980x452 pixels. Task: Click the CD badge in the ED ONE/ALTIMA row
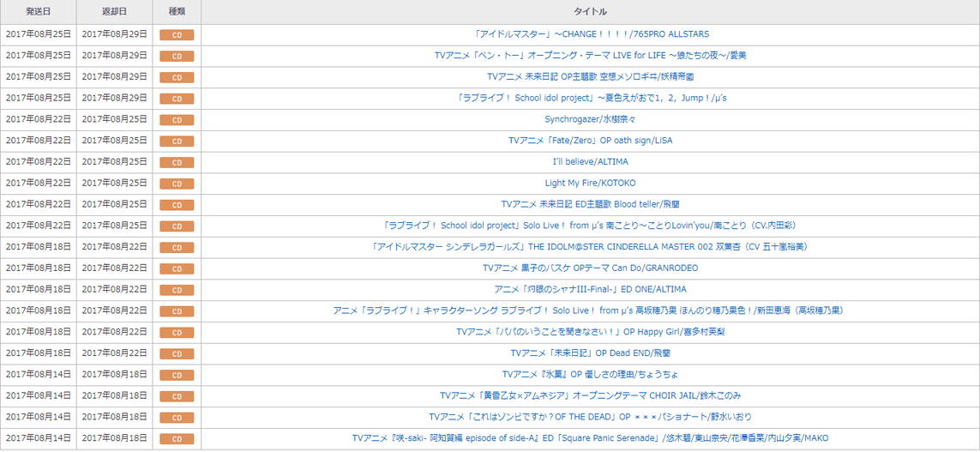(x=177, y=290)
